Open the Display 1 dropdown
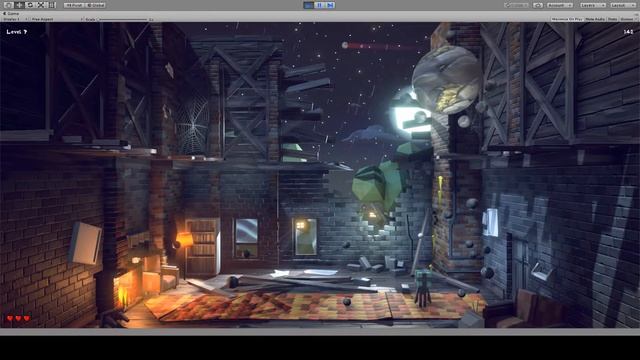This screenshot has width=640, height=360. pyautogui.click(x=15, y=19)
